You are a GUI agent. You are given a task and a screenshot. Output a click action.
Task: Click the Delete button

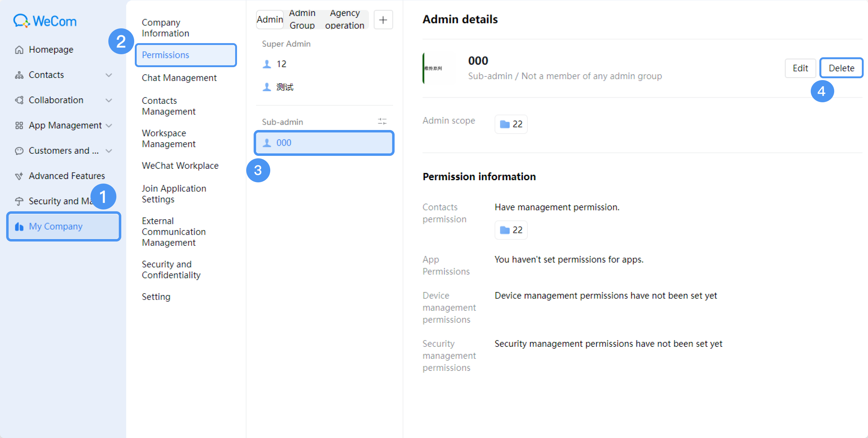[x=841, y=68]
